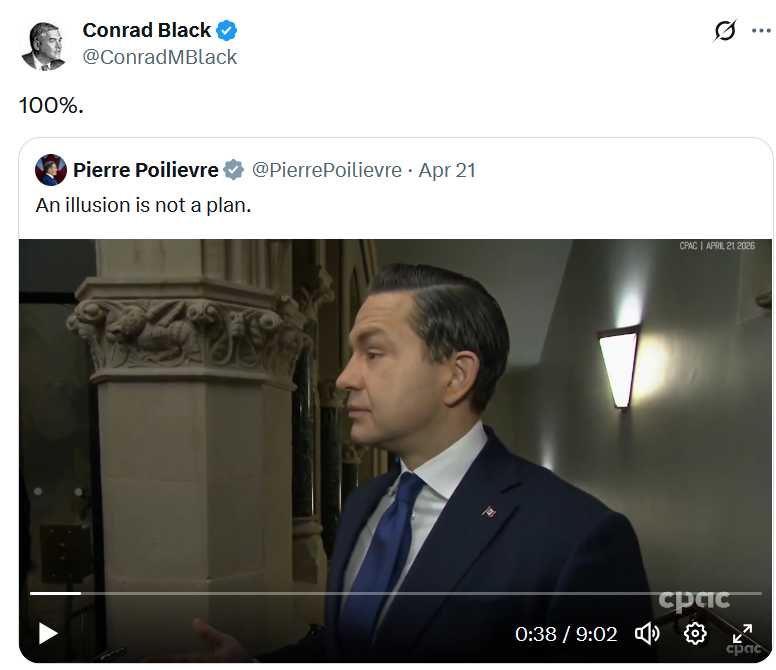Click the "100%." post text

click(51, 104)
